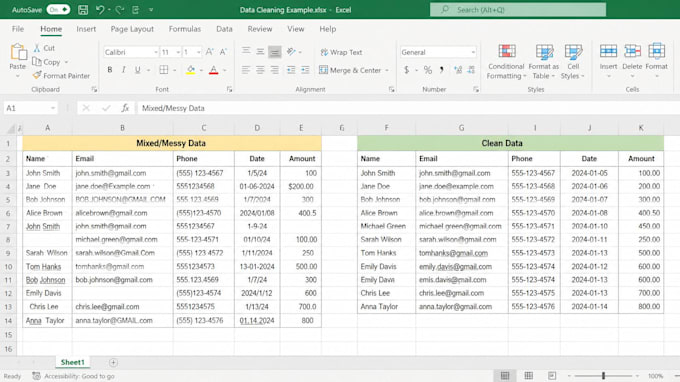The height and width of the screenshot is (382, 680).
Task: Click the Delete cells button
Action: [x=632, y=60]
